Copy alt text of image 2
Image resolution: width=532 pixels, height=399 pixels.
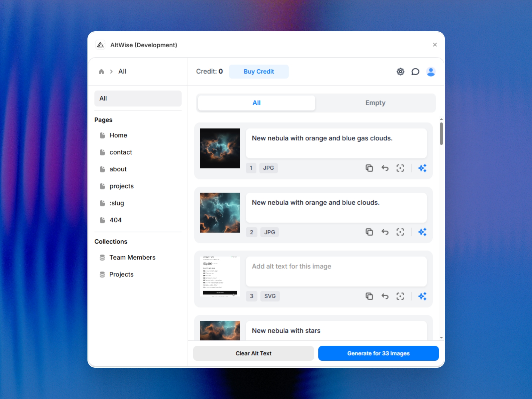coord(369,232)
